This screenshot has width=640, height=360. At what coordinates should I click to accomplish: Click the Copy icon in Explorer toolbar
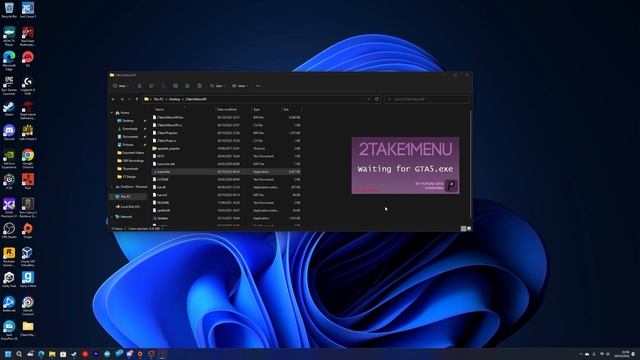coord(151,86)
